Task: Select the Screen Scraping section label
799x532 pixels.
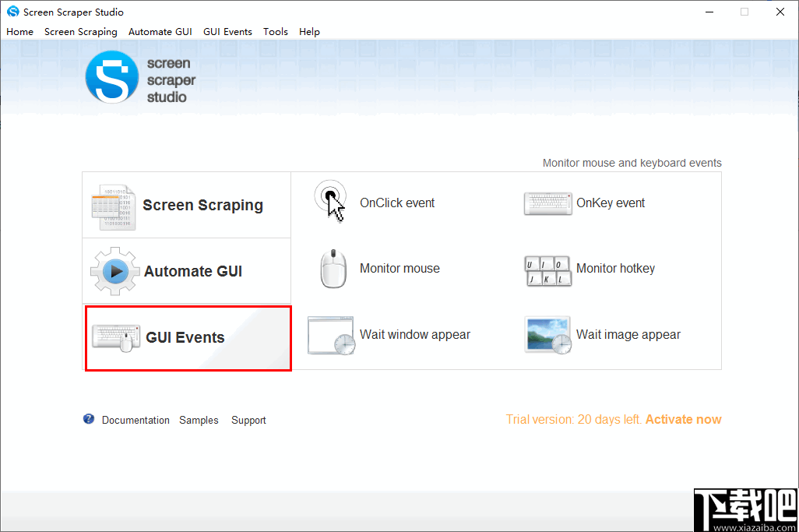Action: tap(202, 205)
